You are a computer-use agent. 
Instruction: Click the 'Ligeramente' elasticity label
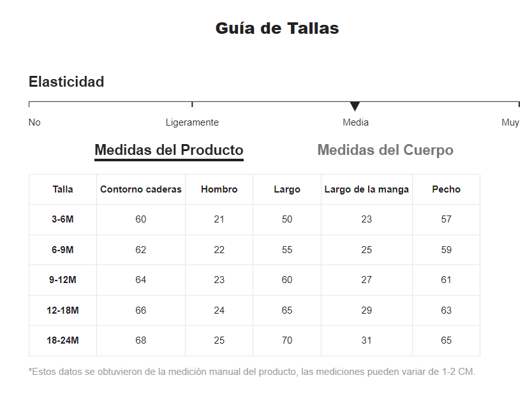pyautogui.click(x=192, y=122)
